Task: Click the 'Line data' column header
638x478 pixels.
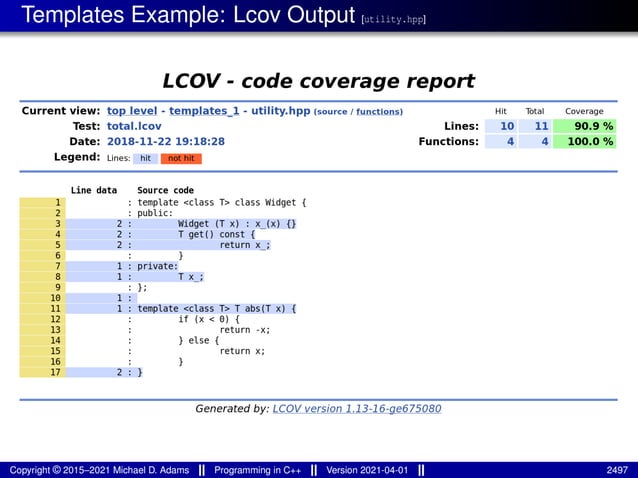Action: (94, 190)
